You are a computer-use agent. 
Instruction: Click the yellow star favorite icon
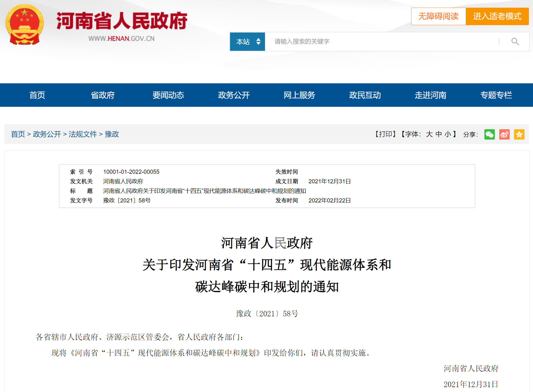click(519, 134)
